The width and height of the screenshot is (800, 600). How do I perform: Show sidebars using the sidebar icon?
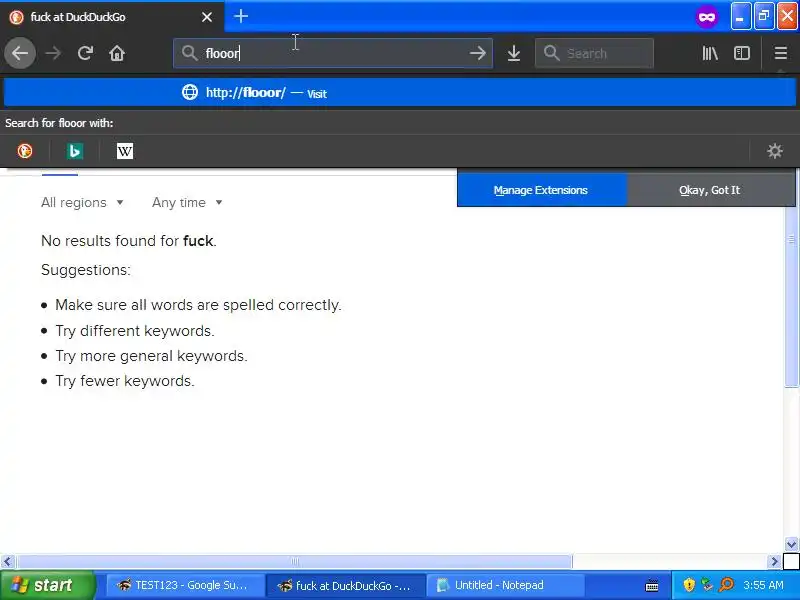point(741,53)
